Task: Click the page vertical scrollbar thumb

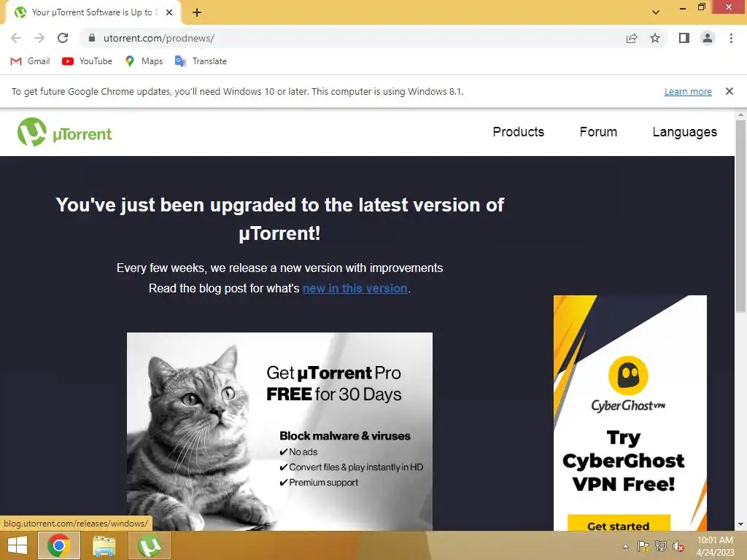Action: coord(740,217)
